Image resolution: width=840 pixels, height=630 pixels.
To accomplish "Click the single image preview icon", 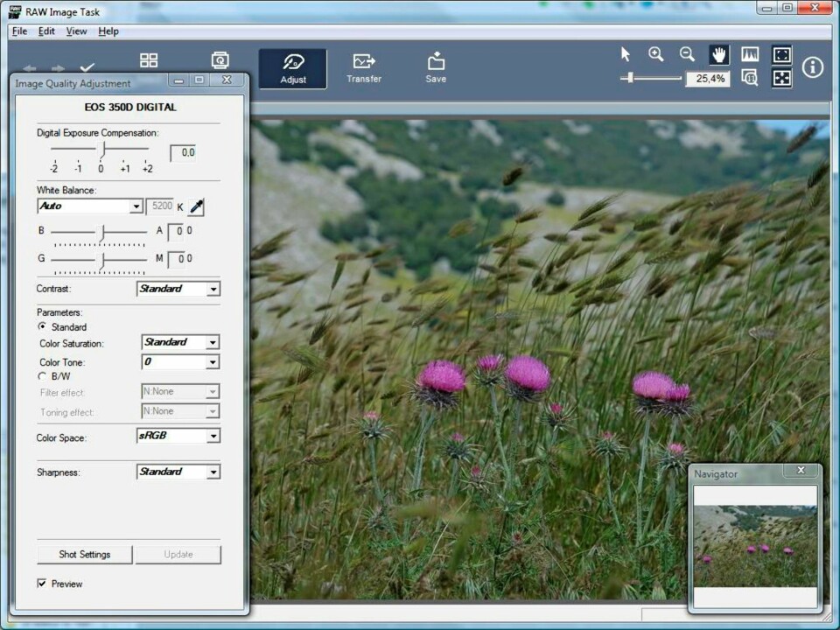I will (x=220, y=60).
